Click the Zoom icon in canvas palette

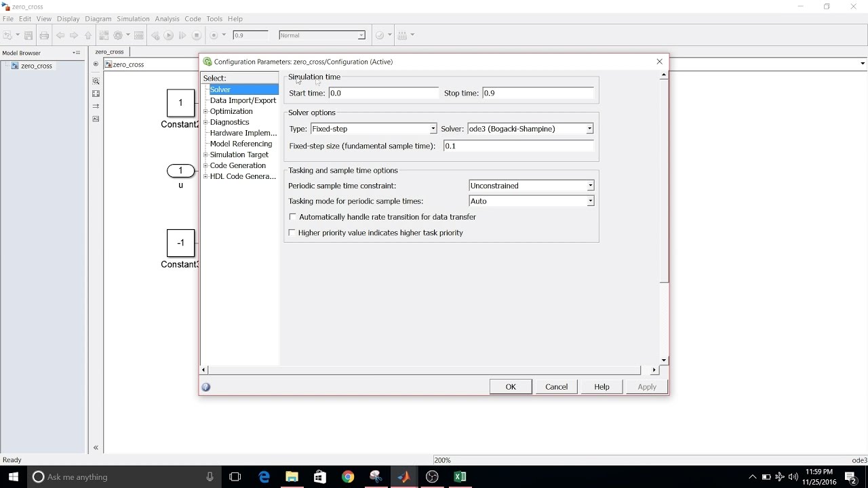click(96, 81)
